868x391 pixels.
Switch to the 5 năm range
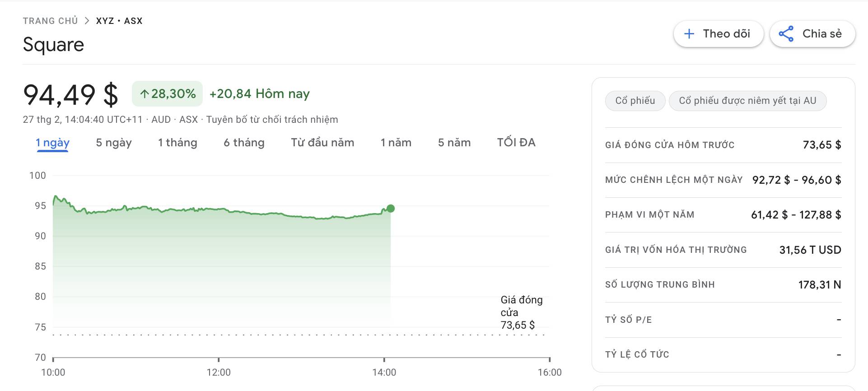click(x=454, y=143)
